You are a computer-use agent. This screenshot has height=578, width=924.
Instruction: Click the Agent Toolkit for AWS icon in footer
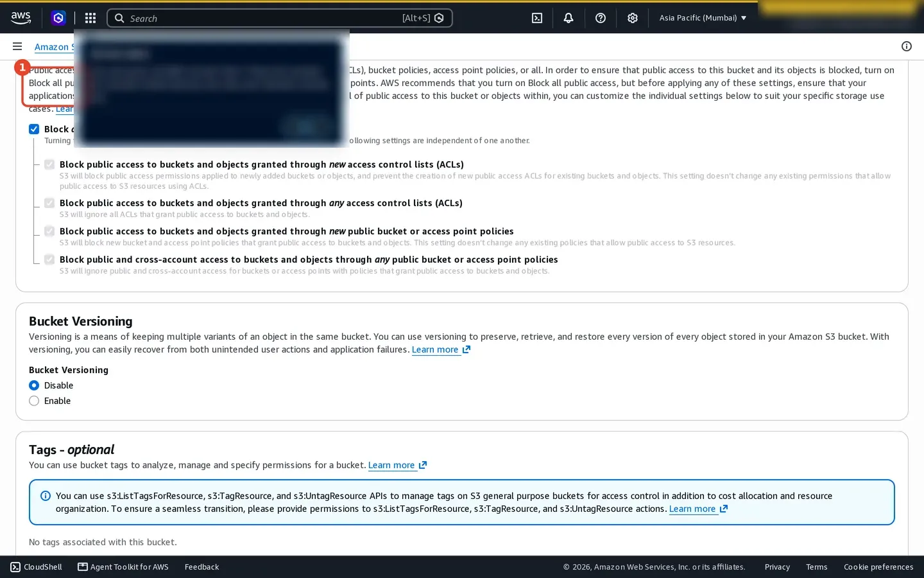(83, 566)
